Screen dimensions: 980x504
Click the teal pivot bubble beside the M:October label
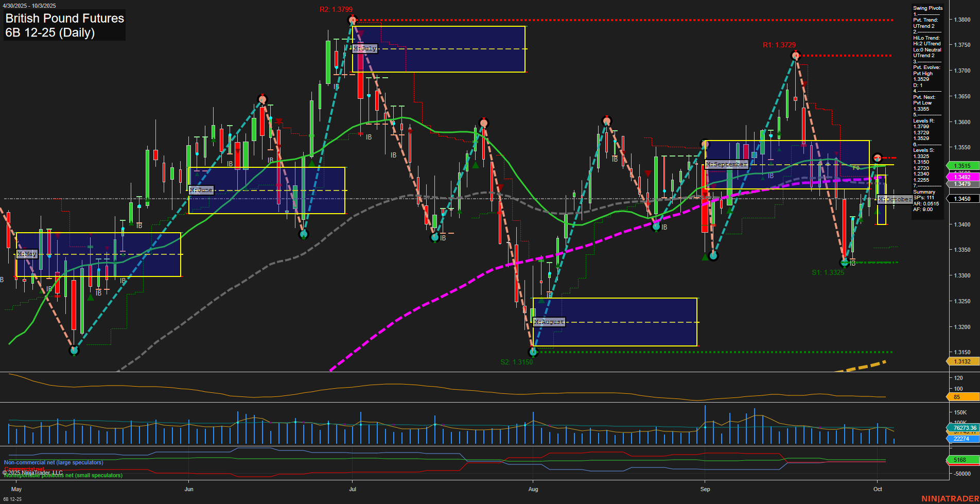point(877,159)
